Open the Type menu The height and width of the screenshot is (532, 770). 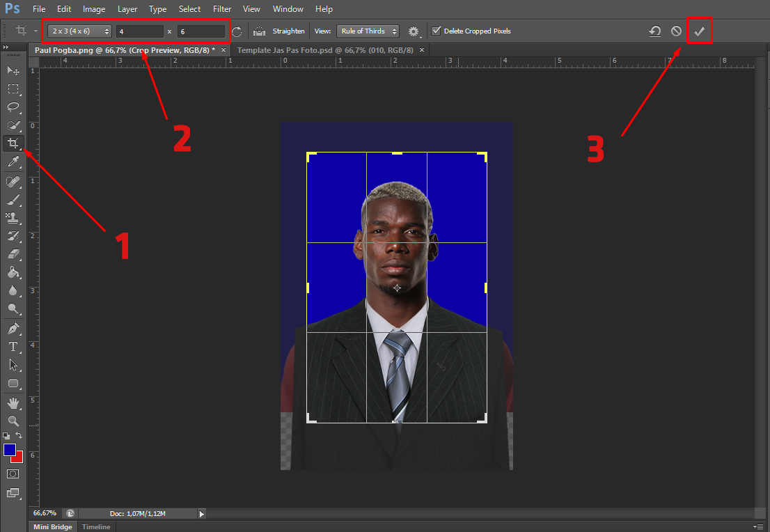pos(157,9)
